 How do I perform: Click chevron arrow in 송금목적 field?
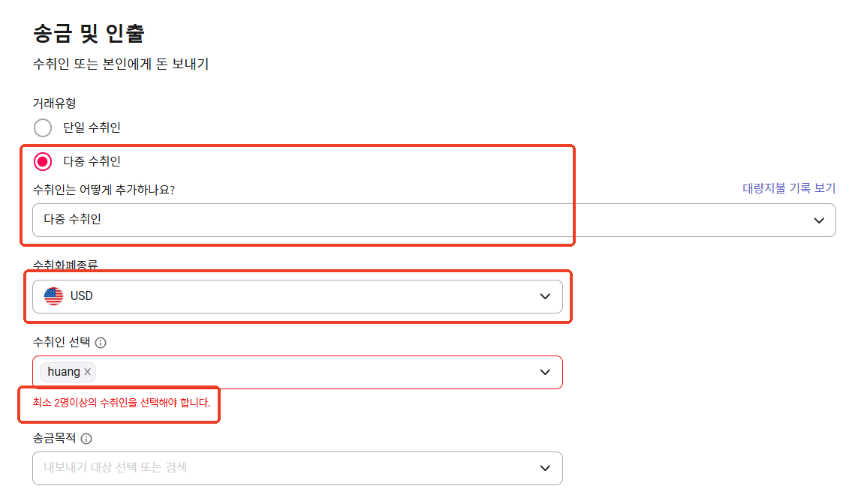tap(545, 468)
